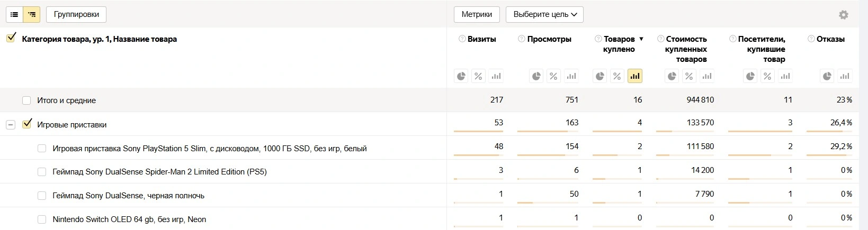Sort table by Просмотры column

tap(549, 39)
